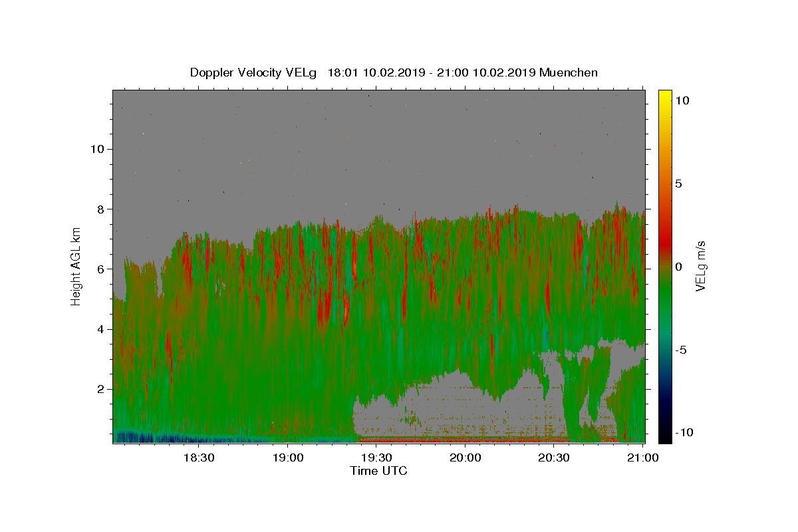Image resolution: width=798 pixels, height=532 pixels.
Task: Select the 18:30 time axis label
Action: tap(198, 458)
